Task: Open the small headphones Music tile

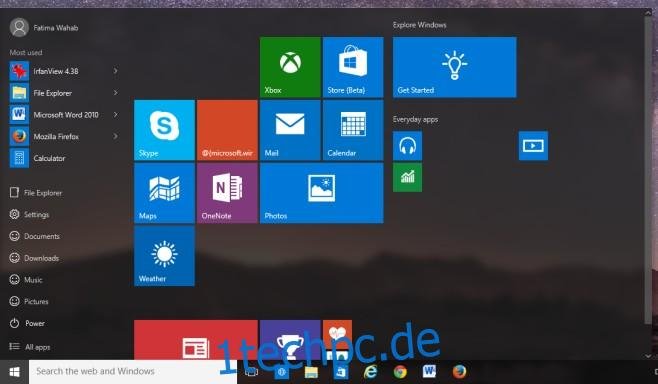Action: [x=407, y=146]
